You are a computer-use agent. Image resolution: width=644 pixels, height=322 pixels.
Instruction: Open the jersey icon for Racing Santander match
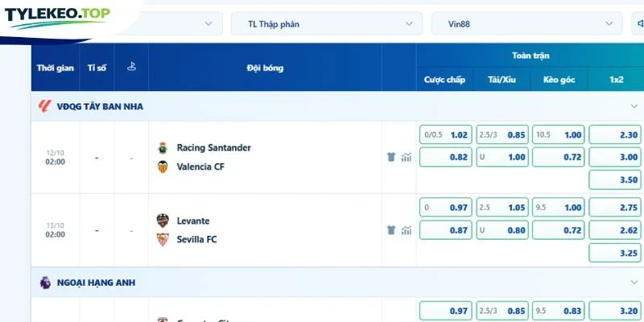(391, 157)
